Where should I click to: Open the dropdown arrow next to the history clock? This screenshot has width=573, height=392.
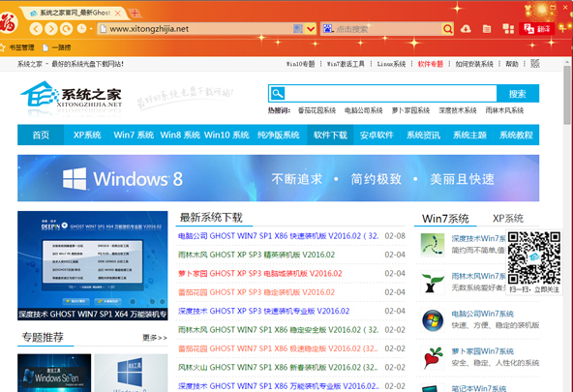(x=91, y=29)
